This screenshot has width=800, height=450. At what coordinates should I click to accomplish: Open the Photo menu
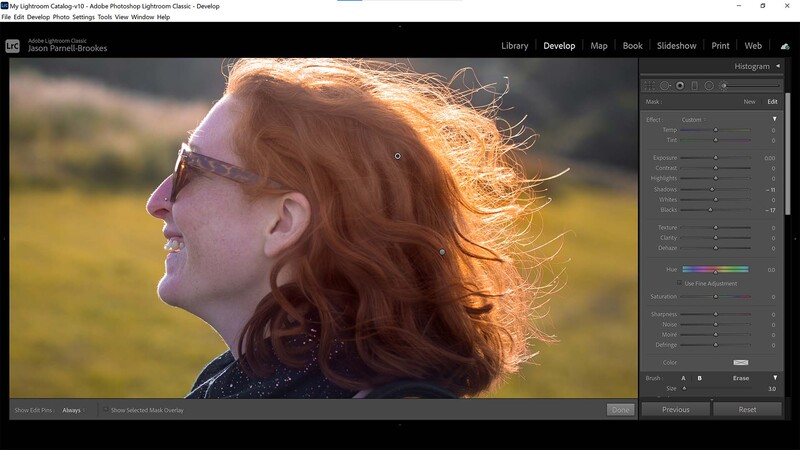pos(61,17)
